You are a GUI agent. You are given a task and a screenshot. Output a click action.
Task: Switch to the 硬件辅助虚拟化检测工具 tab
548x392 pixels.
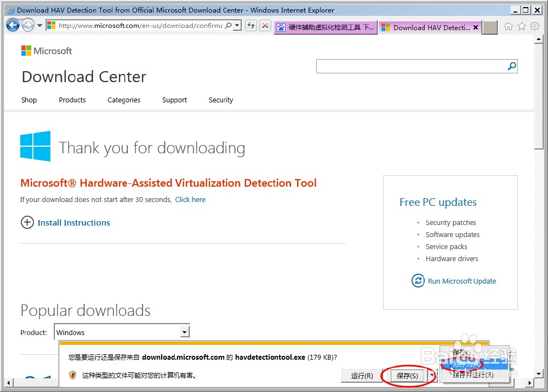(326, 27)
